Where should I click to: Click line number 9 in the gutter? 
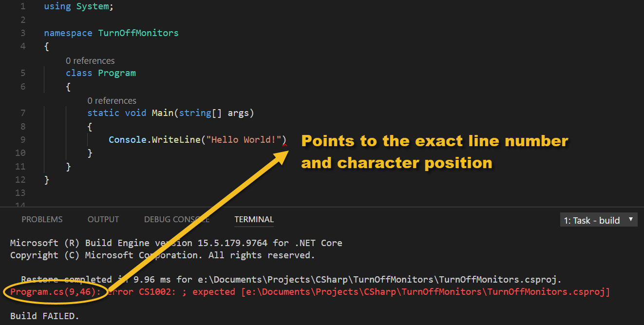coord(23,140)
